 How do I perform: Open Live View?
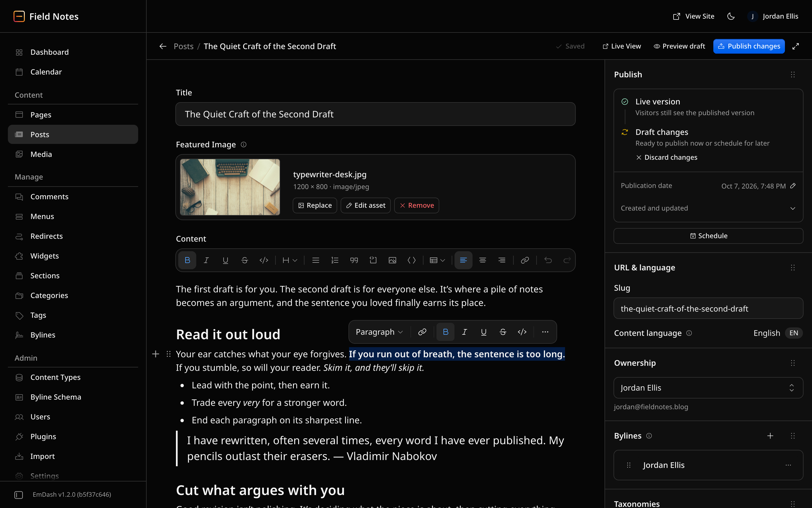[621, 46]
